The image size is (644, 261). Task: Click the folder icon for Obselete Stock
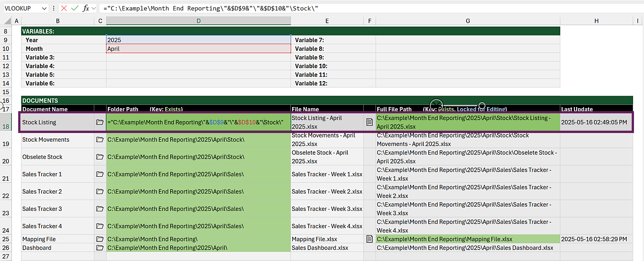100,157
